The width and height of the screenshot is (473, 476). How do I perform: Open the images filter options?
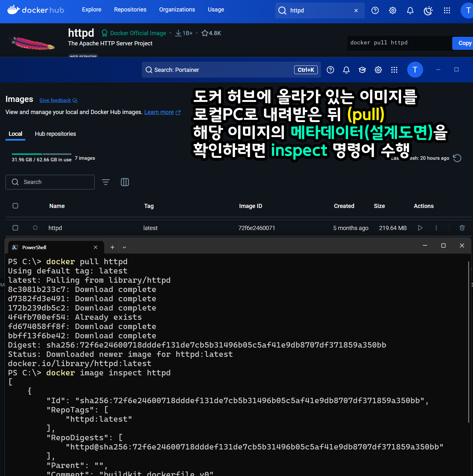pyautogui.click(x=106, y=182)
